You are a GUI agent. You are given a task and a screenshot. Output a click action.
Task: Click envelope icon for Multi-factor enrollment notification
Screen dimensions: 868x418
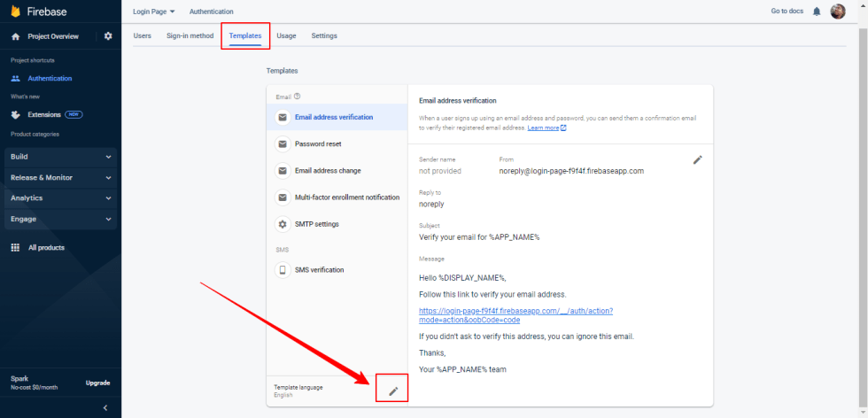tap(283, 197)
